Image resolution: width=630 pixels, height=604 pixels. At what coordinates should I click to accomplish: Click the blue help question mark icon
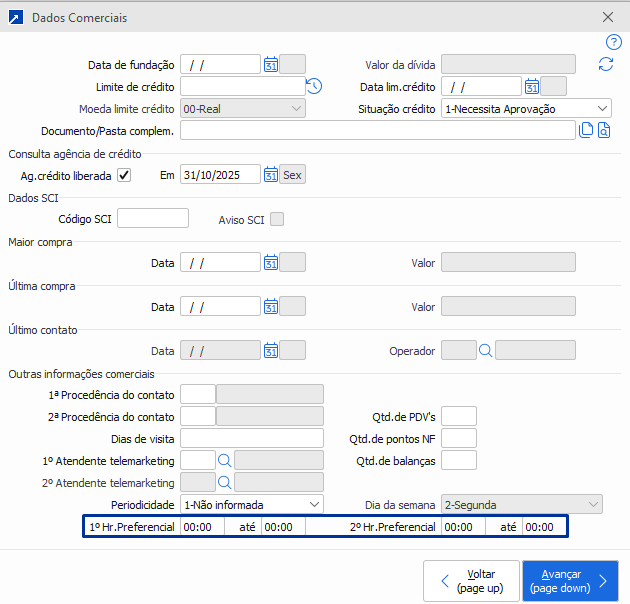(x=614, y=42)
